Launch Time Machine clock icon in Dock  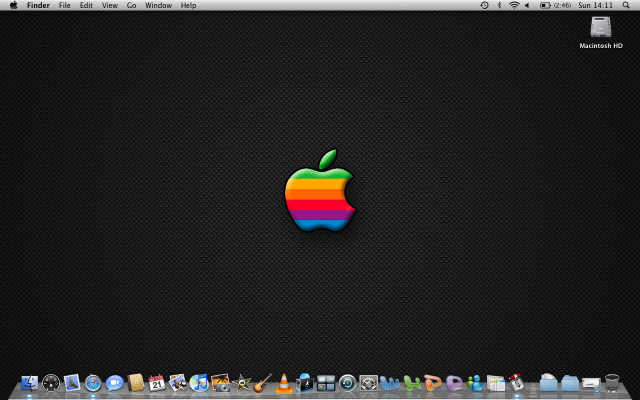pyautogui.click(x=347, y=383)
